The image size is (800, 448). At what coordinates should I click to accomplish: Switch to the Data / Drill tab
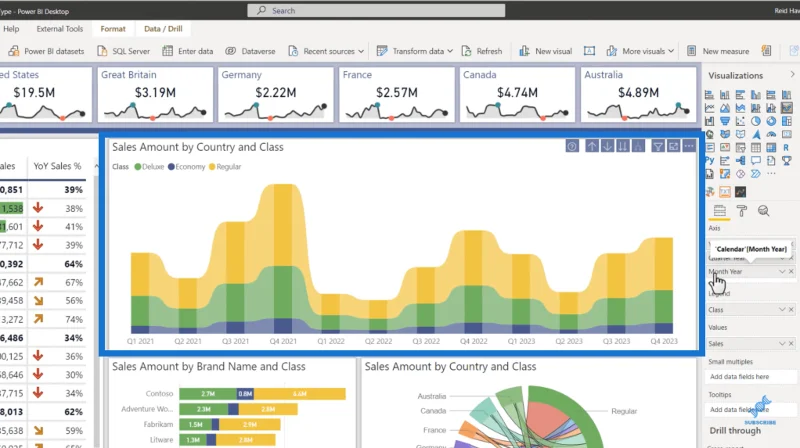point(163,29)
